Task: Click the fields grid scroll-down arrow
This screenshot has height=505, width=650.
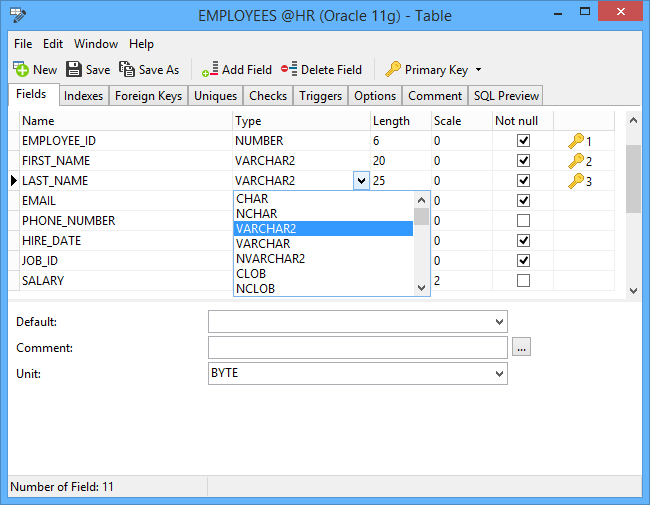Action: click(x=633, y=291)
